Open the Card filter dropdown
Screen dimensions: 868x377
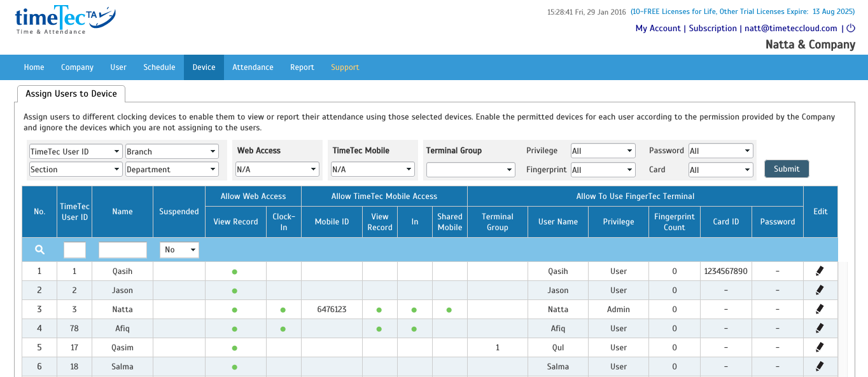click(721, 170)
